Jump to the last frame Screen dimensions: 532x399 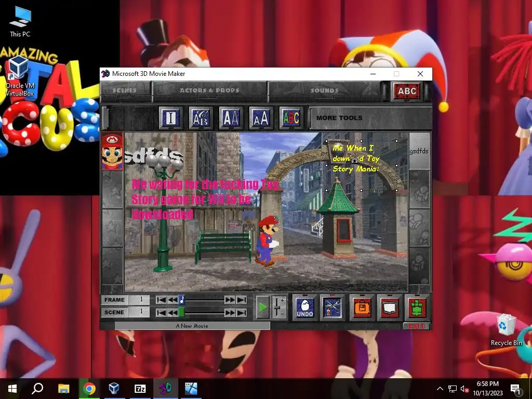pos(241,300)
